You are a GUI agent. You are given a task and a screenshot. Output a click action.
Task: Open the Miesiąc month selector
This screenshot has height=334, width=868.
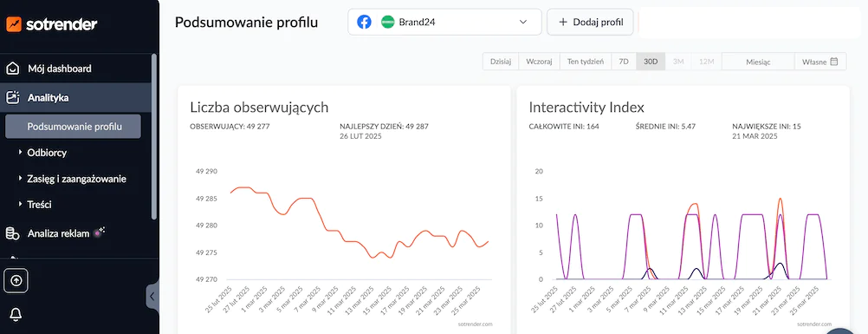point(758,62)
